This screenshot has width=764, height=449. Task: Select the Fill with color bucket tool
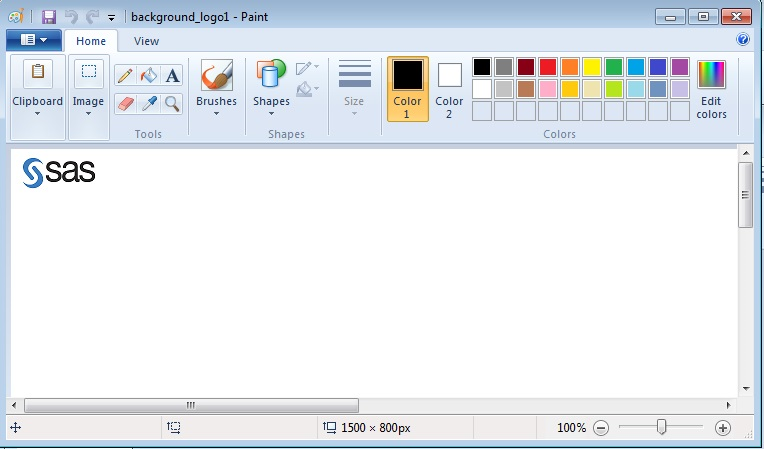click(x=149, y=76)
